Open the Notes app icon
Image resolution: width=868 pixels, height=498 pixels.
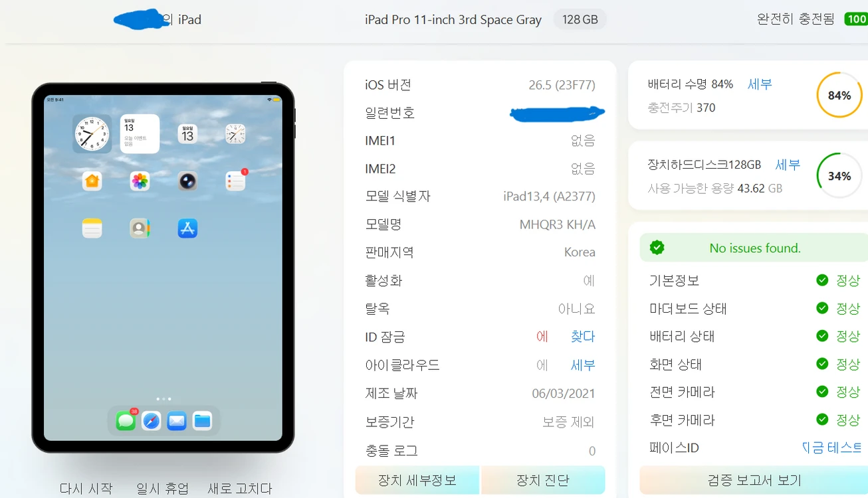(x=92, y=228)
